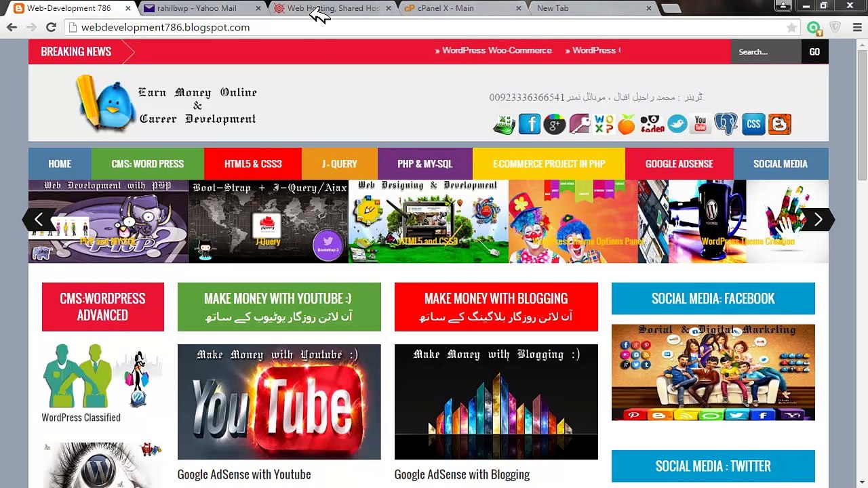
Task: Open Web Designing & Development slide
Action: pyautogui.click(x=429, y=221)
